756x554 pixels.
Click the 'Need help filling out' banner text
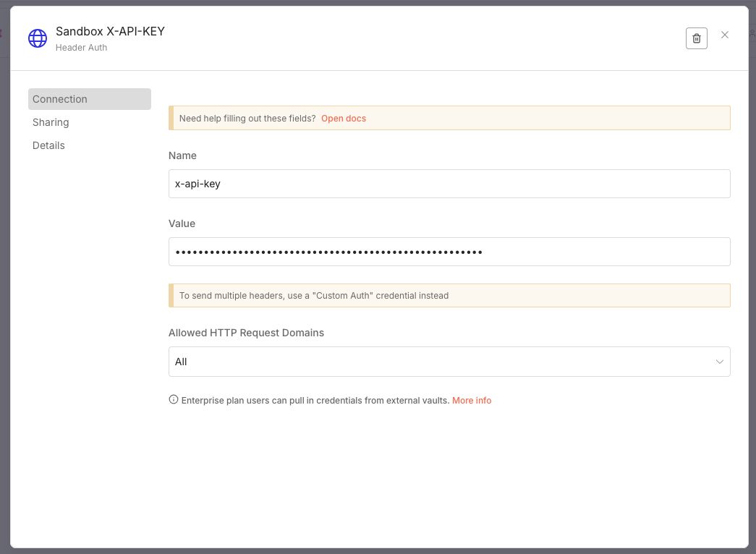247,118
